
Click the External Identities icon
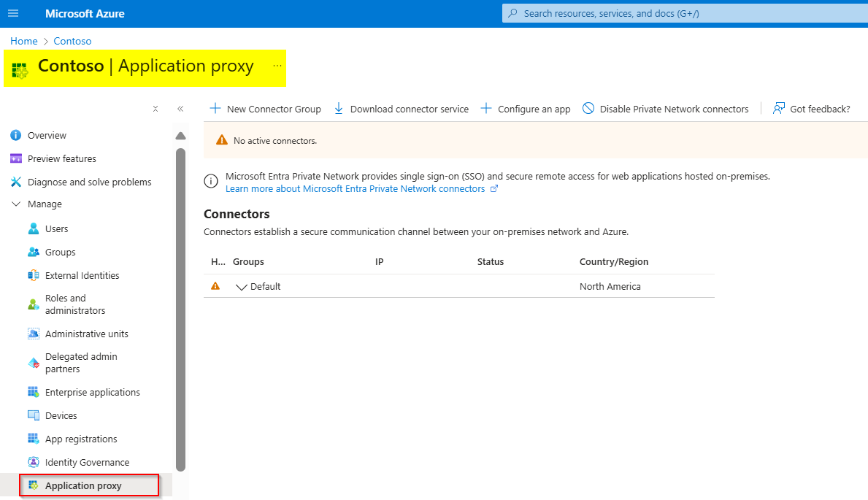point(34,275)
